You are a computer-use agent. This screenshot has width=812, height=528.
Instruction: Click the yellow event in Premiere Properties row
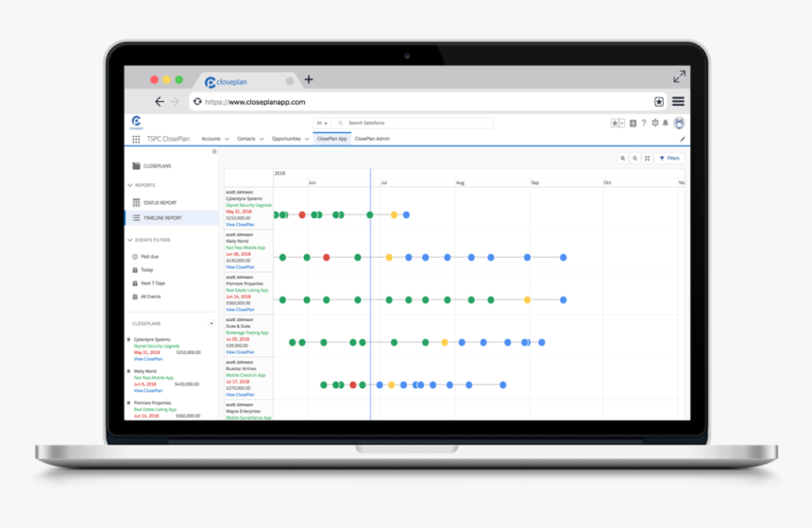point(527,299)
